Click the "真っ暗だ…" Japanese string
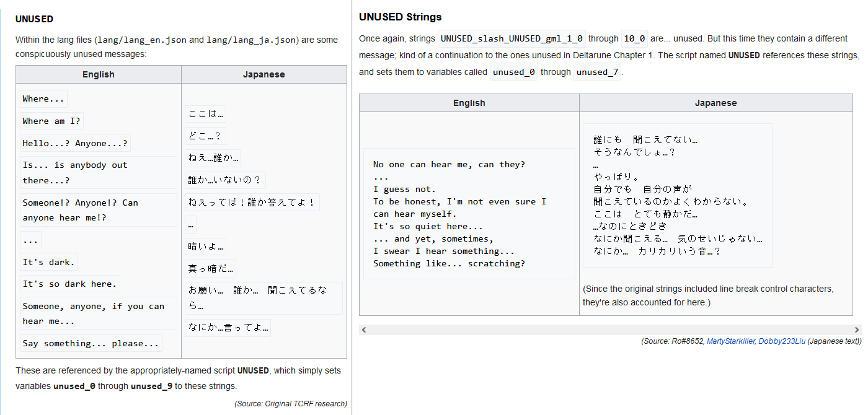Image resolution: width=868 pixels, height=415 pixels. (x=210, y=268)
